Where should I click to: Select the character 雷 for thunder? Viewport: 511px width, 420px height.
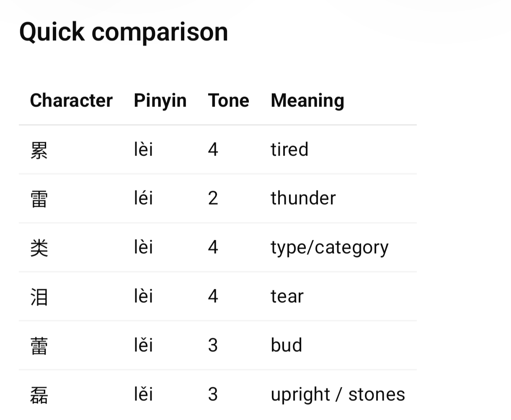tap(39, 199)
